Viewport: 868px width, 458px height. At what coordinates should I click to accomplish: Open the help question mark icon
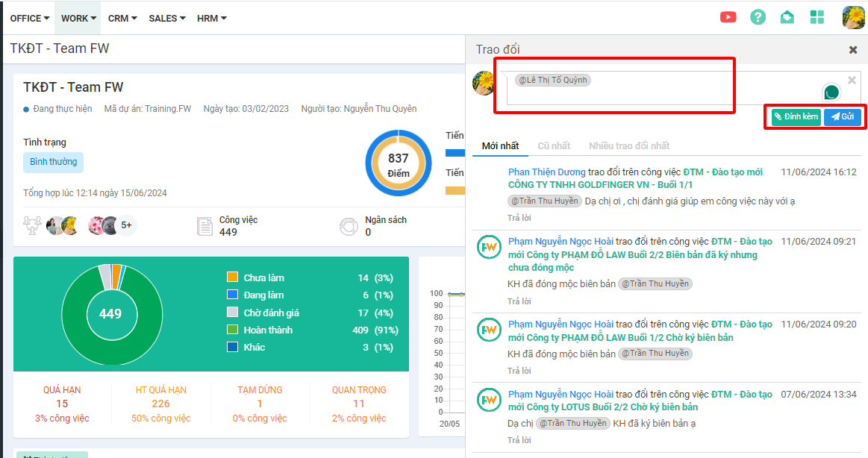[758, 17]
